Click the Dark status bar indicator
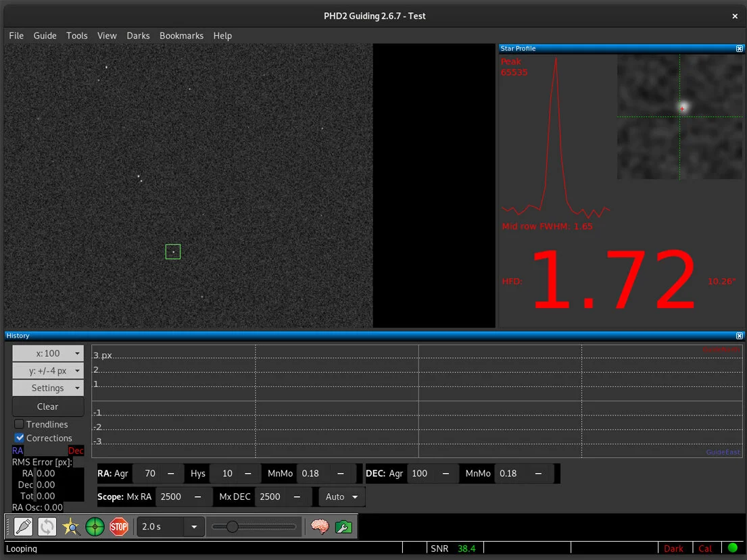 [673, 549]
